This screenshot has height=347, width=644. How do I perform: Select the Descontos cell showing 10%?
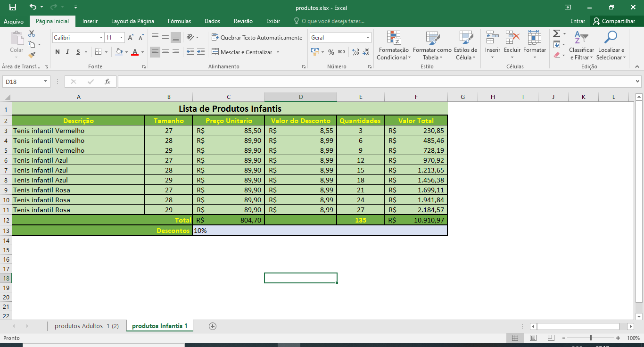[x=320, y=231]
